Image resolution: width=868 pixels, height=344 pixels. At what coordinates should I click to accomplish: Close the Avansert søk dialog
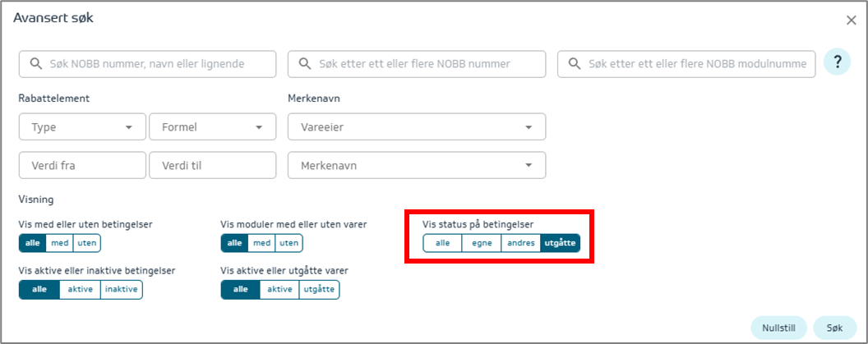pyautogui.click(x=851, y=20)
